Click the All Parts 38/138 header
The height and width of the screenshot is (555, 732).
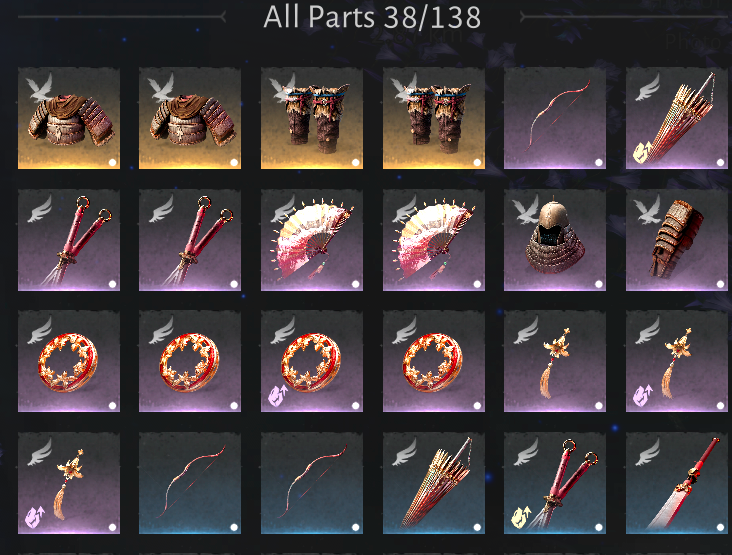pos(372,17)
